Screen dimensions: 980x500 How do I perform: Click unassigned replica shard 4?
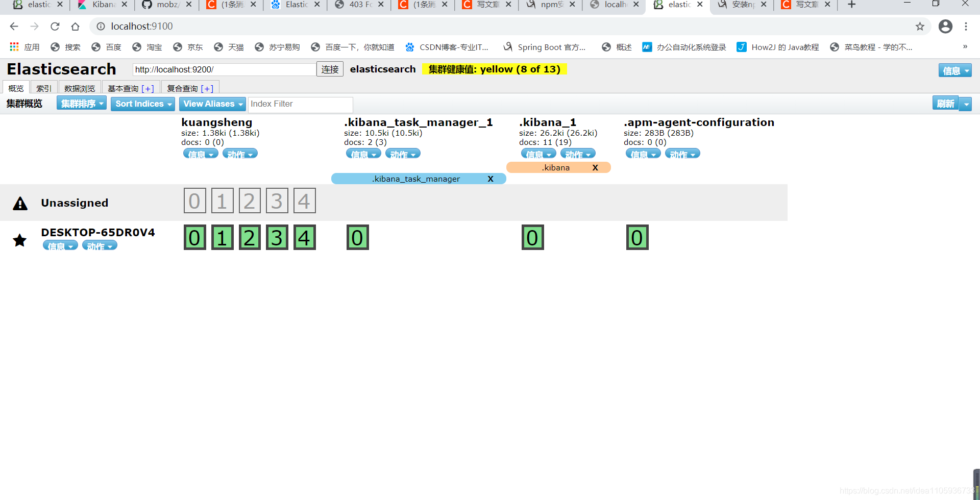point(304,201)
